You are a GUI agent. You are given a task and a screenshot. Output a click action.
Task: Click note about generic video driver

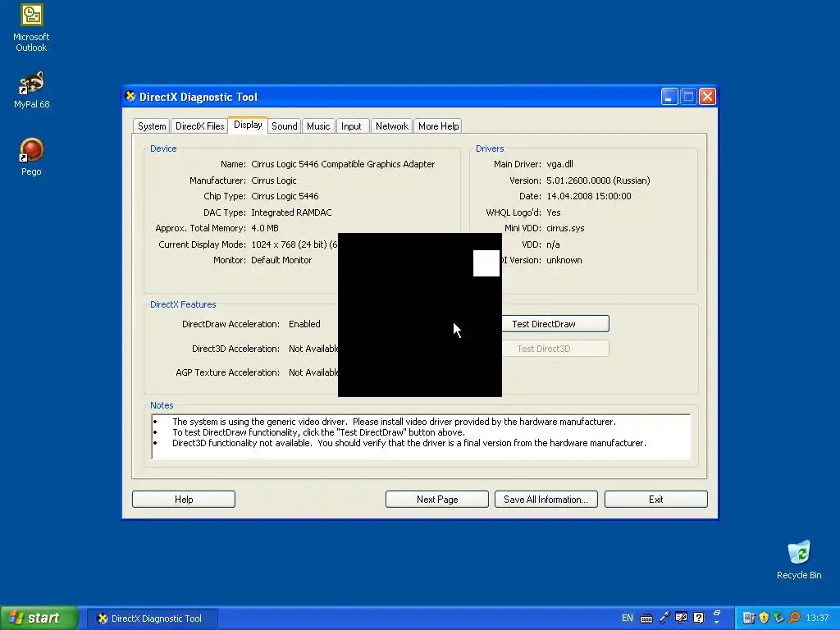[x=394, y=422]
